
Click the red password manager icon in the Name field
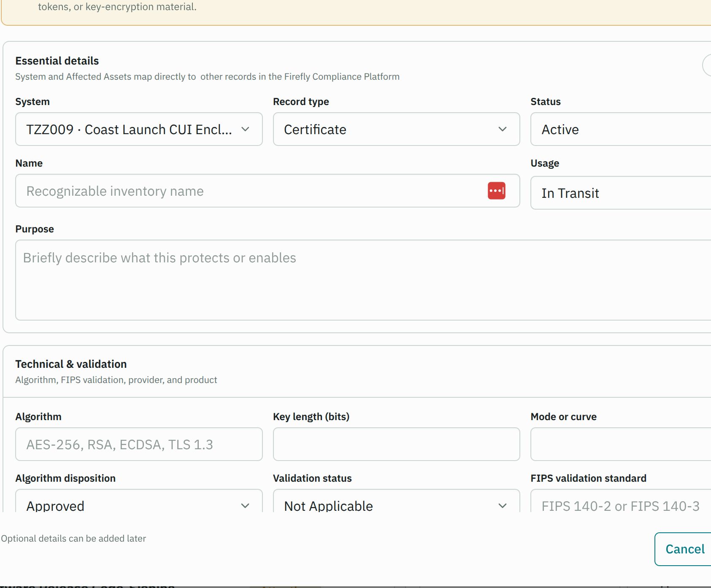(496, 191)
